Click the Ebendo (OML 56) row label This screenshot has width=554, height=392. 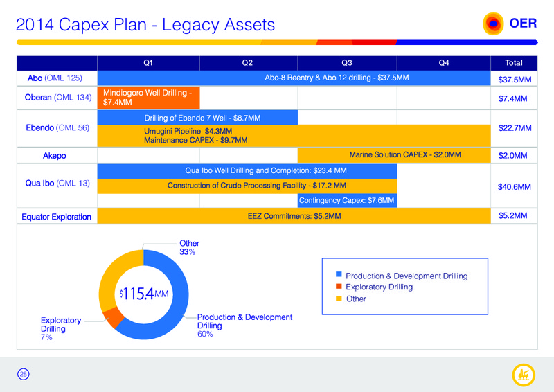click(57, 127)
